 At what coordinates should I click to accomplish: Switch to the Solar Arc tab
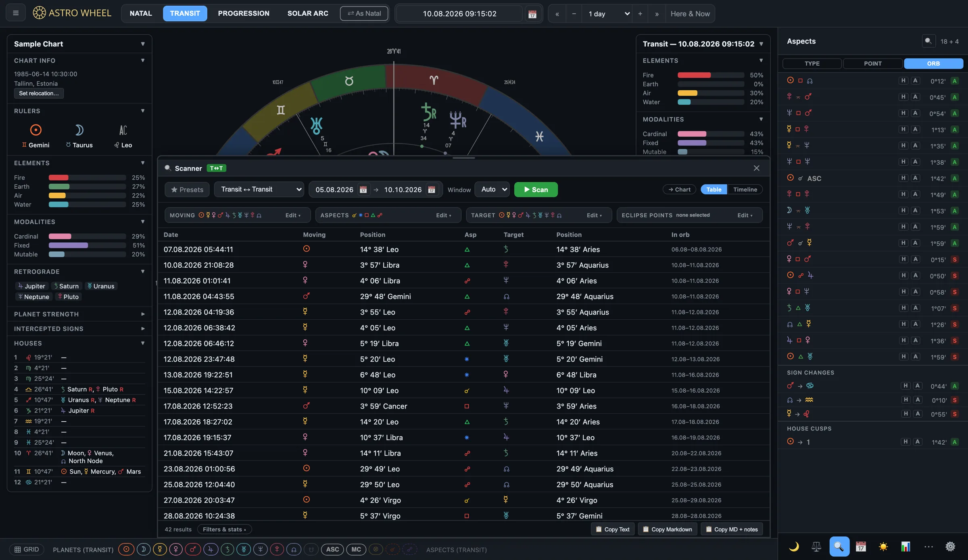pos(308,13)
